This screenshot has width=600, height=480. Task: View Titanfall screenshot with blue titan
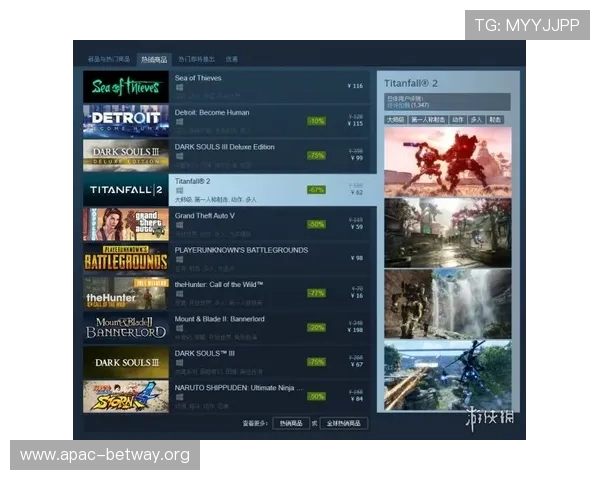448,375
